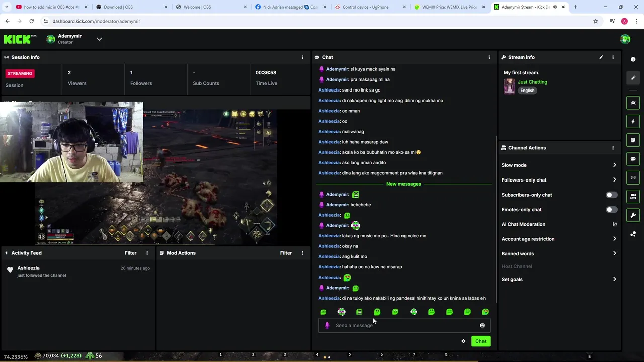
Task: Click the Just Chatting category thumbnail
Action: tap(509, 86)
